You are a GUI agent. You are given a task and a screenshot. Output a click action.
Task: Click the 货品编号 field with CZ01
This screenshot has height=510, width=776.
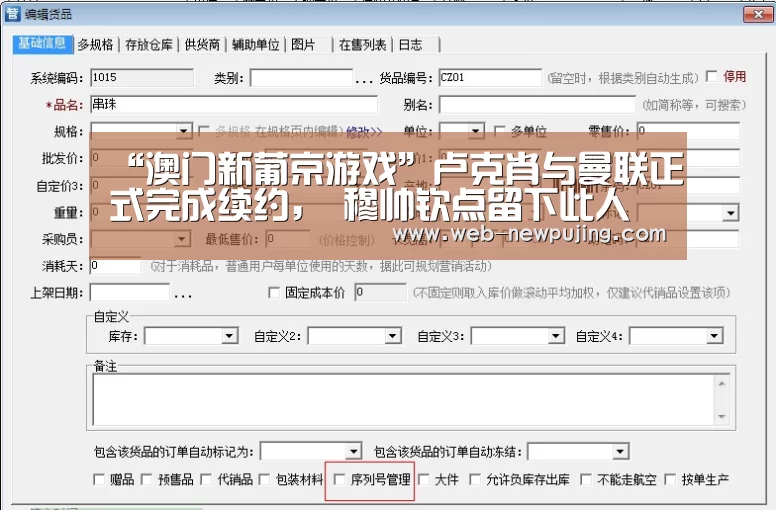point(490,78)
